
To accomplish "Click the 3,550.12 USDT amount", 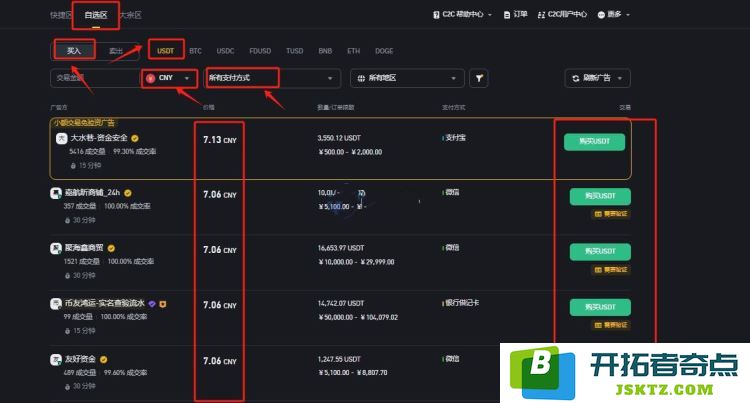I will coord(339,138).
